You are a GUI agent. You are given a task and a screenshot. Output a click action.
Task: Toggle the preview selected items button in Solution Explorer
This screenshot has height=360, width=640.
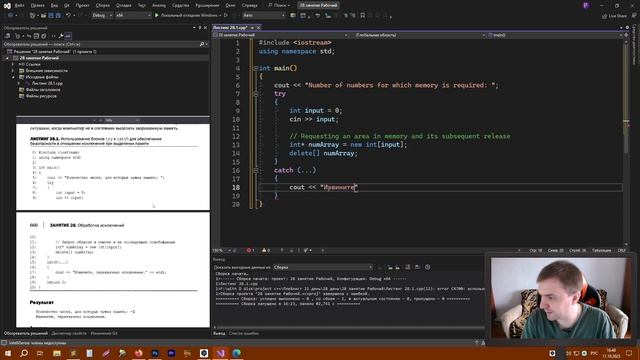(x=68, y=36)
